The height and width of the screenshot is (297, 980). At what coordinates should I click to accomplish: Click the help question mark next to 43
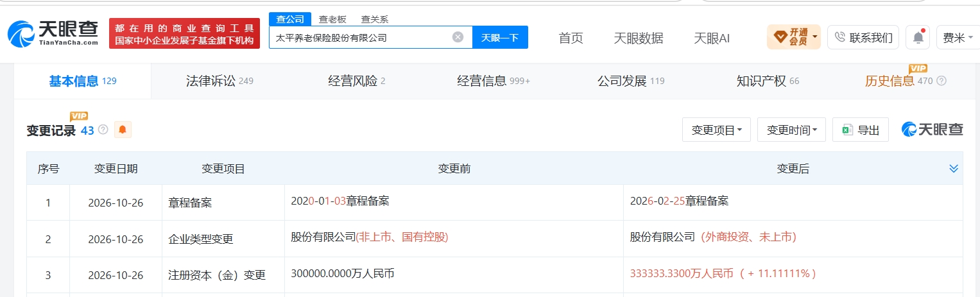[x=103, y=130]
